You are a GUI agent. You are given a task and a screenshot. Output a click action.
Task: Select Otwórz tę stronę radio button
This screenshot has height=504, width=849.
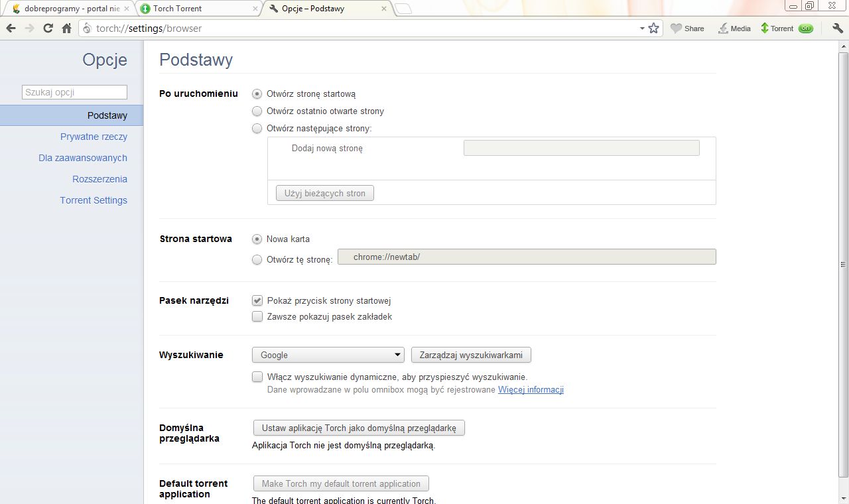257,260
